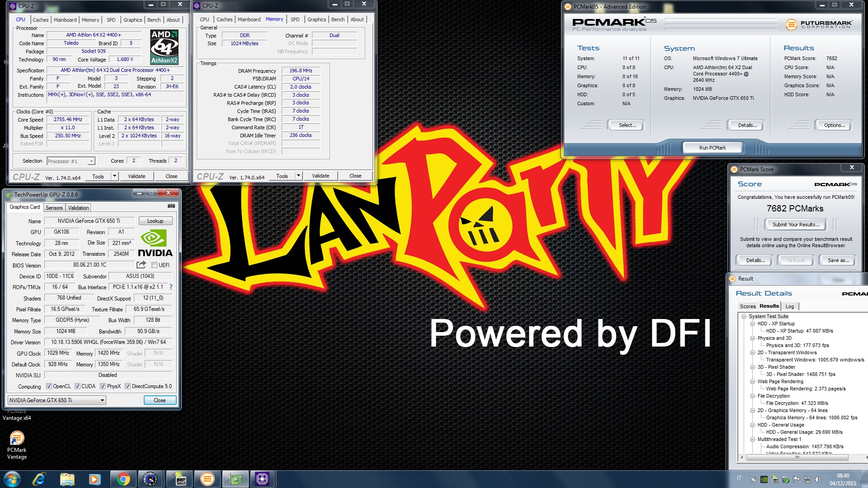
Task: Switch to GPU-Z on the taskbar
Action: pyautogui.click(x=236, y=479)
